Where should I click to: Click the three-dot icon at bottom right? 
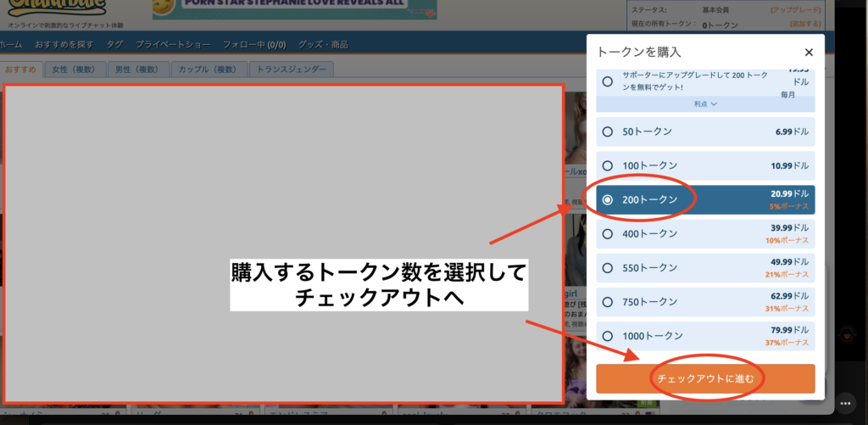click(844, 401)
